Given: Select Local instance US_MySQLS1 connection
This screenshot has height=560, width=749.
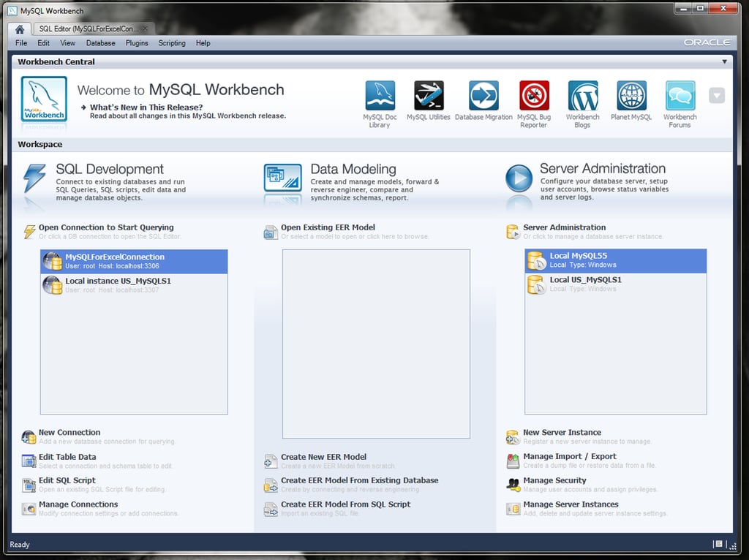Looking at the screenshot, I should pos(134,285).
